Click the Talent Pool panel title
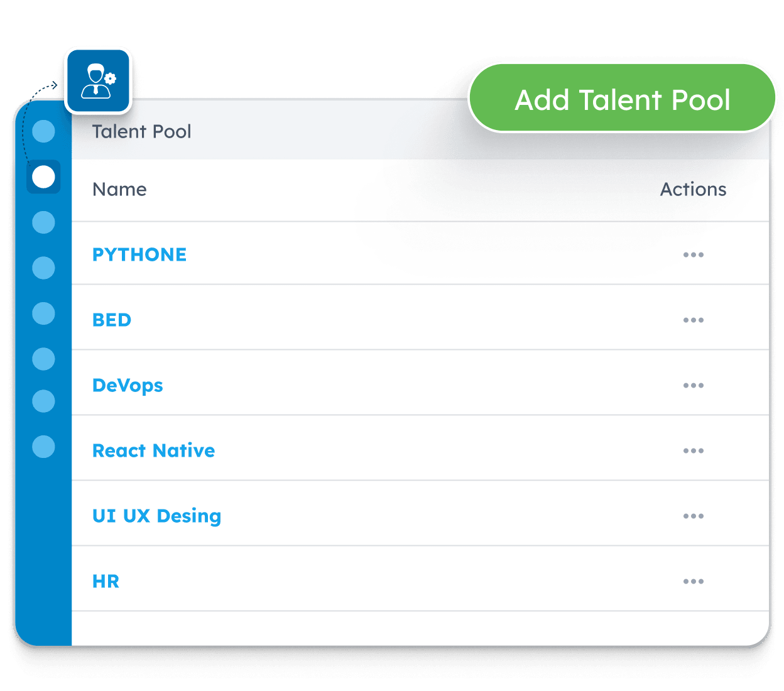Viewport: 784px width, 691px height. [x=141, y=132]
